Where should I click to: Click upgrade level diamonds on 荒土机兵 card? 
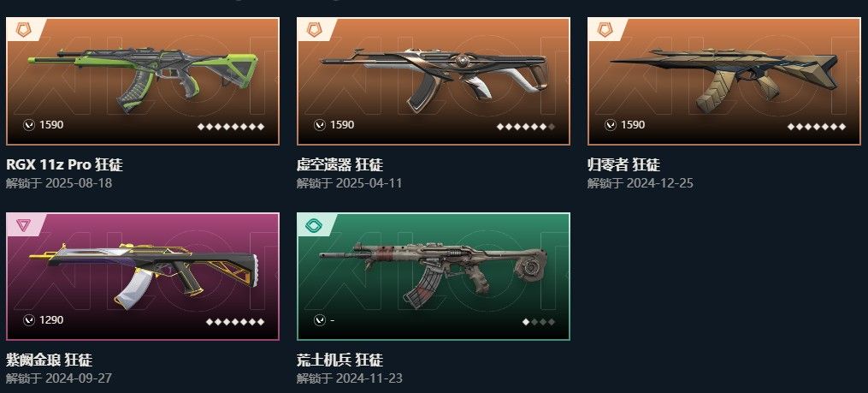click(538, 321)
